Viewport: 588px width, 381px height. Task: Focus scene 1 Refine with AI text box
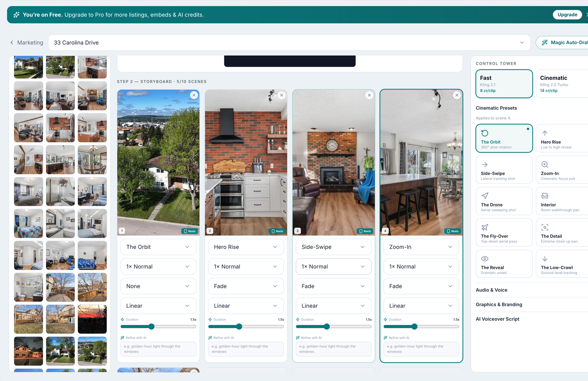tap(158, 349)
